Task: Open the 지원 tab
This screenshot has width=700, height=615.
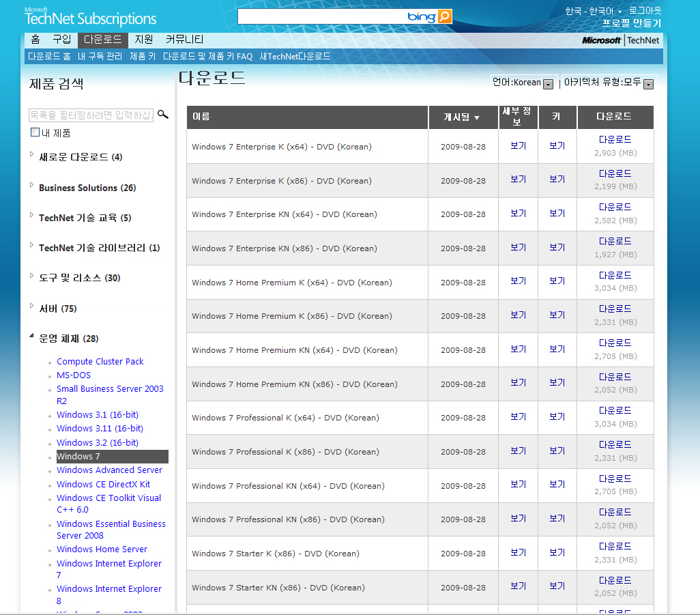Action: (x=144, y=40)
